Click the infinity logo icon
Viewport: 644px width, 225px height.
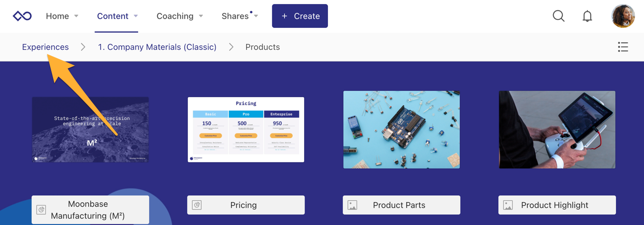[x=22, y=16]
